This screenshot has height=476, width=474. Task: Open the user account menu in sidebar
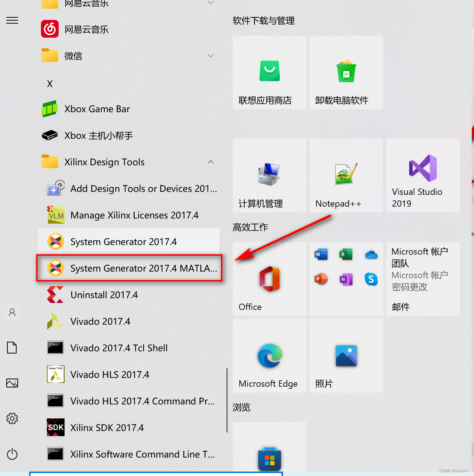(12, 312)
